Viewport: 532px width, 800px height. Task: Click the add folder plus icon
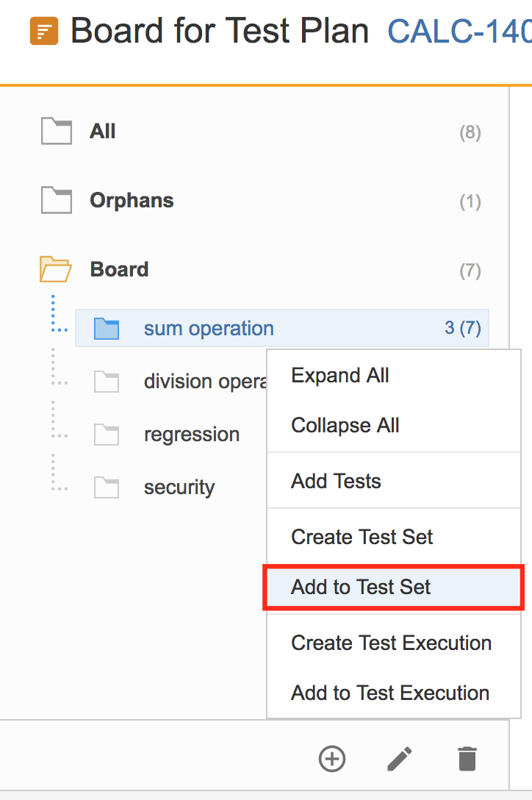(332, 759)
